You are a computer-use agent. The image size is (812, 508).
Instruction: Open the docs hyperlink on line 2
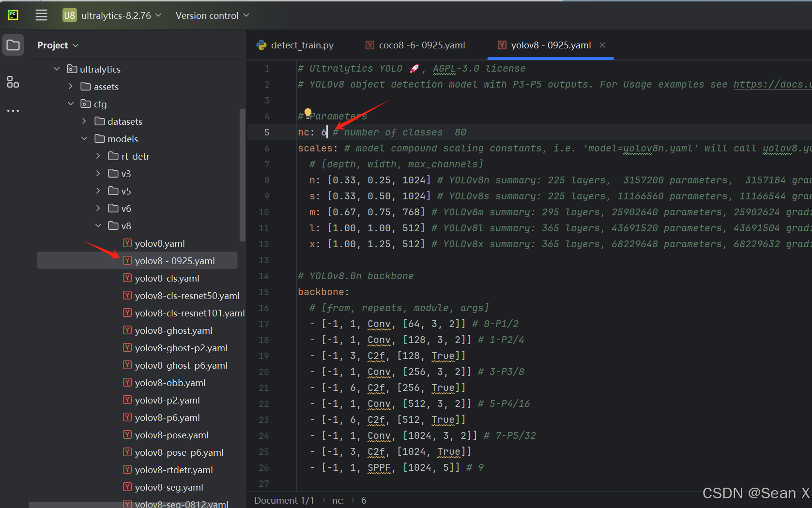pos(772,84)
